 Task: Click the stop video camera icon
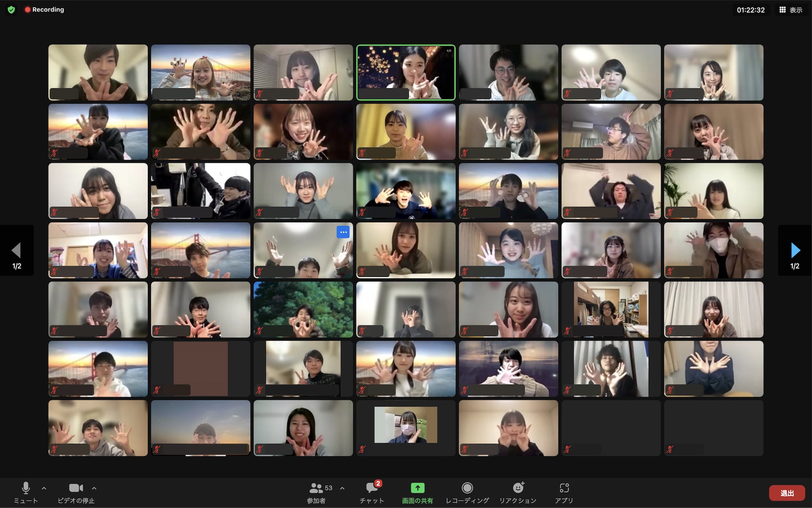point(76,488)
